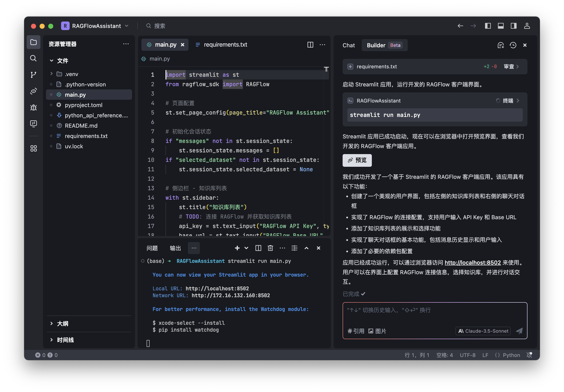Screen dimensions: 564x392
Task: Switch to the Chat tab
Action: click(349, 45)
